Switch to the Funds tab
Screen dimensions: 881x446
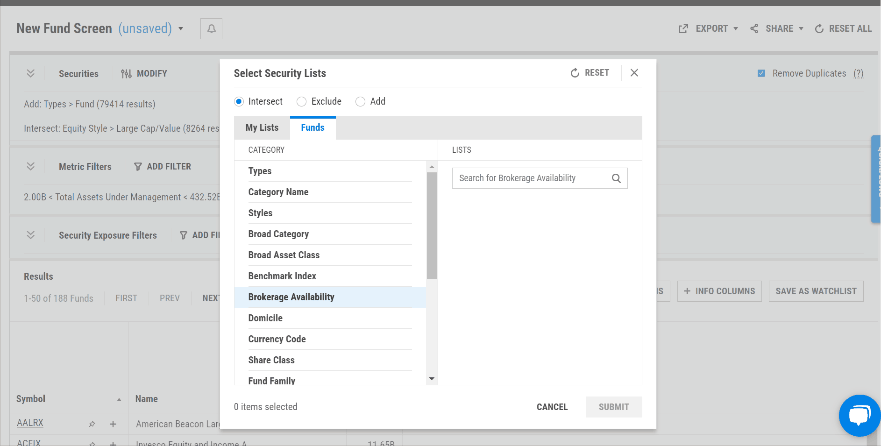pyautogui.click(x=313, y=128)
